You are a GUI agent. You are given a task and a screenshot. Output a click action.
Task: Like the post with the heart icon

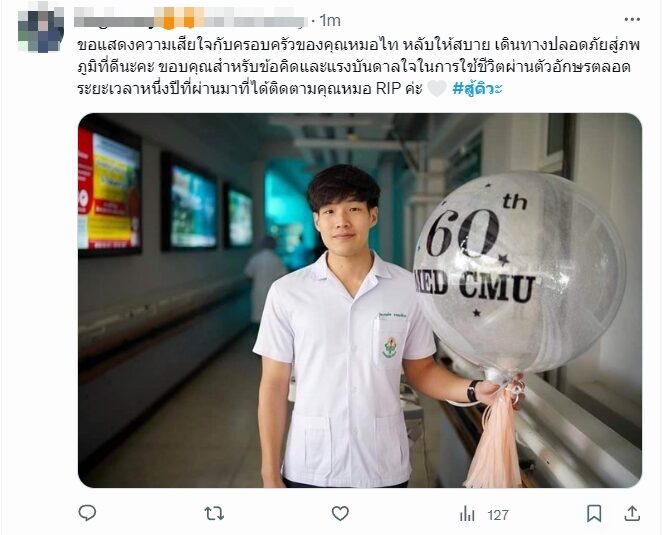coord(340,513)
